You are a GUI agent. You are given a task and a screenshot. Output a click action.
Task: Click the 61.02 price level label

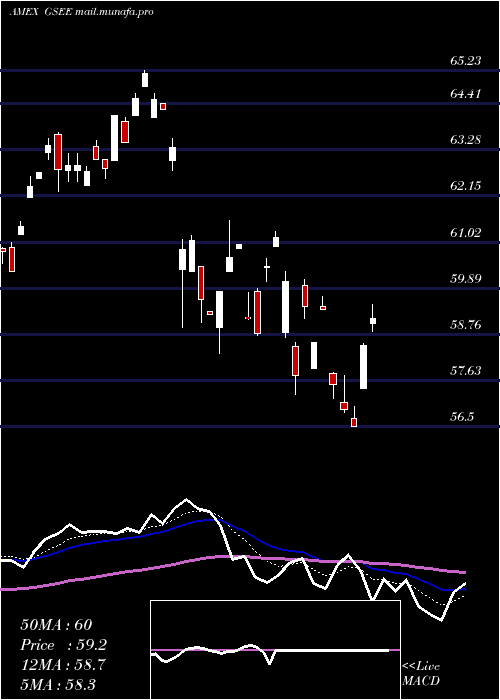(466, 233)
